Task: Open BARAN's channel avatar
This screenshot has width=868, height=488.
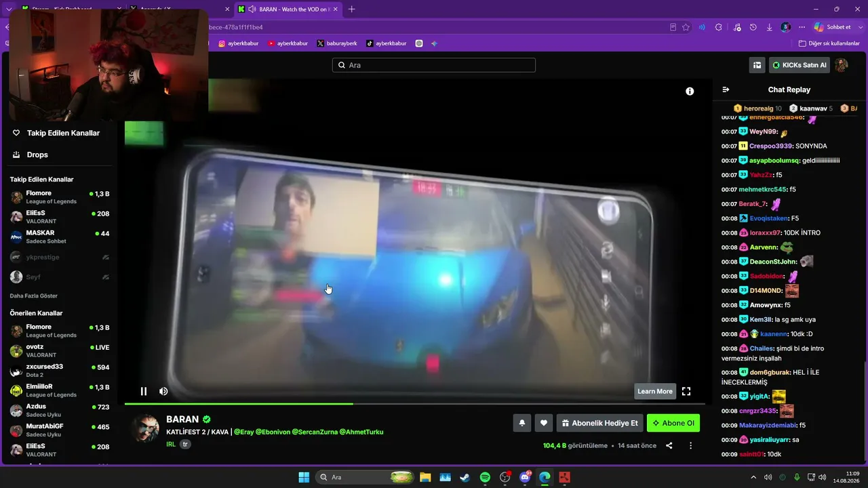Action: pyautogui.click(x=146, y=428)
